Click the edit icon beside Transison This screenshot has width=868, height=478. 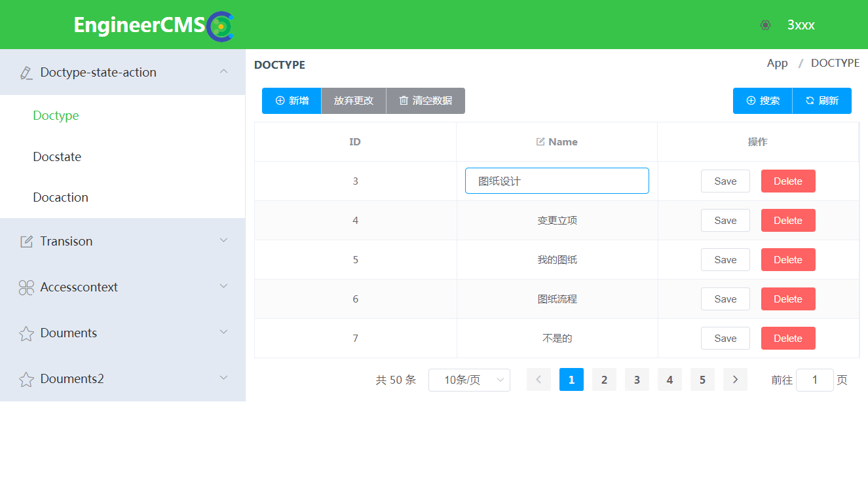tap(26, 242)
